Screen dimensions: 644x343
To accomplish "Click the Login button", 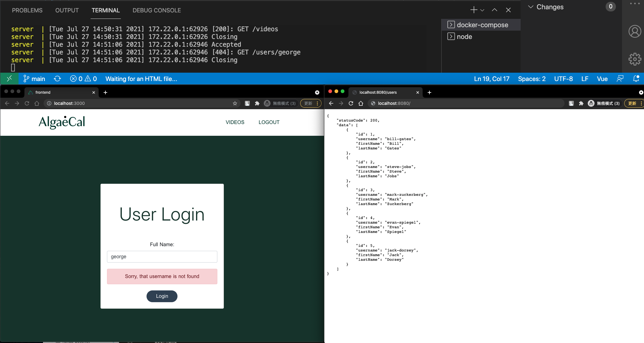I will tap(162, 296).
